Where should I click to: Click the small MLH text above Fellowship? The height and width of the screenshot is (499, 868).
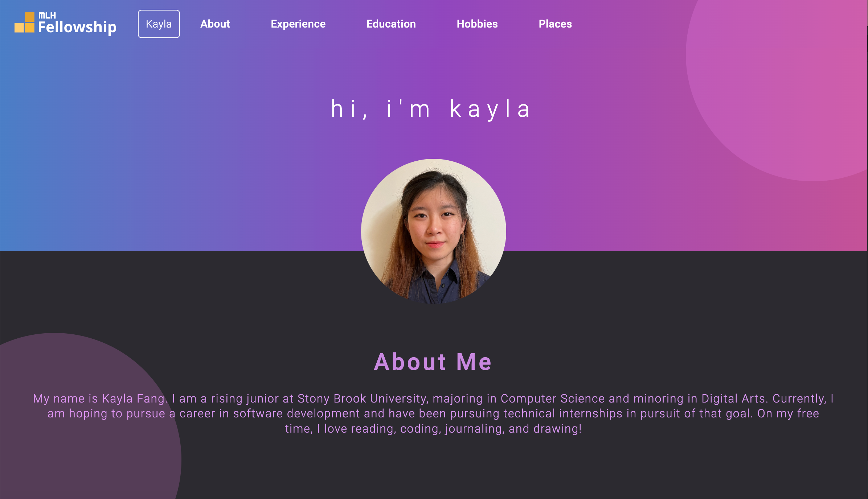[47, 16]
